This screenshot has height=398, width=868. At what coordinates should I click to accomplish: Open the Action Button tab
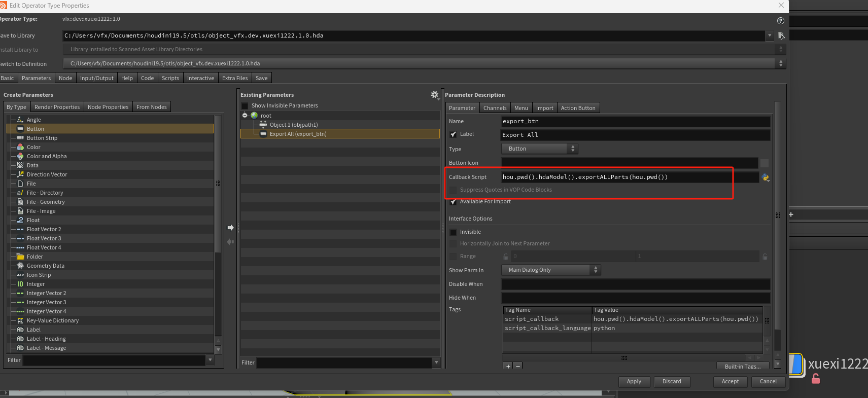click(578, 108)
